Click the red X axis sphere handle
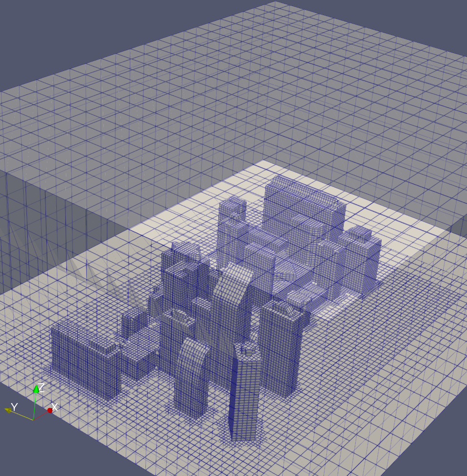The height and width of the screenshot is (476, 467). click(50, 410)
